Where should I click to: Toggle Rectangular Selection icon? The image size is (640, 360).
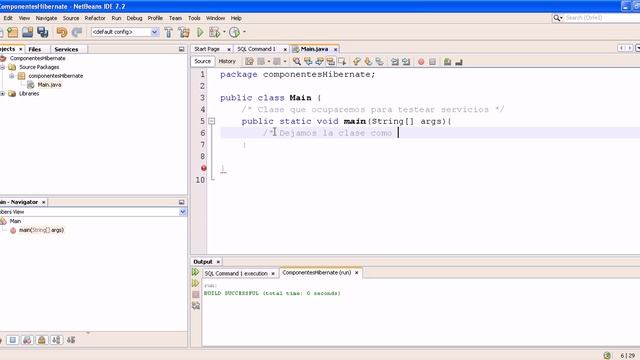click(x=342, y=62)
